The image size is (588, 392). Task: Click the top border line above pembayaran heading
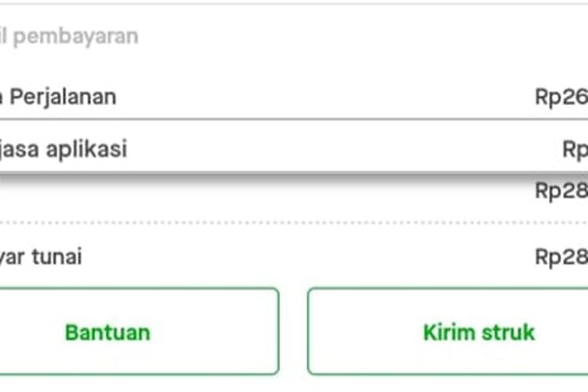pyautogui.click(x=294, y=4)
